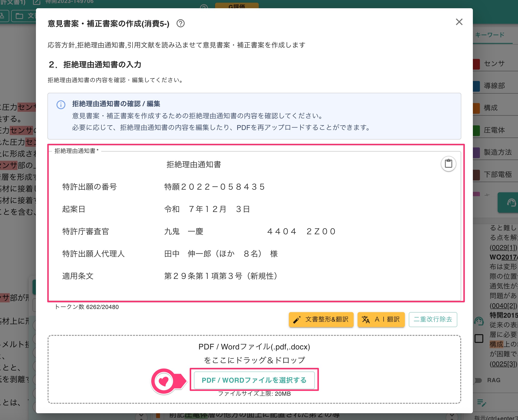The height and width of the screenshot is (420, 518).
Task: Click the 文書整形&翻訳 button
Action: point(321,319)
